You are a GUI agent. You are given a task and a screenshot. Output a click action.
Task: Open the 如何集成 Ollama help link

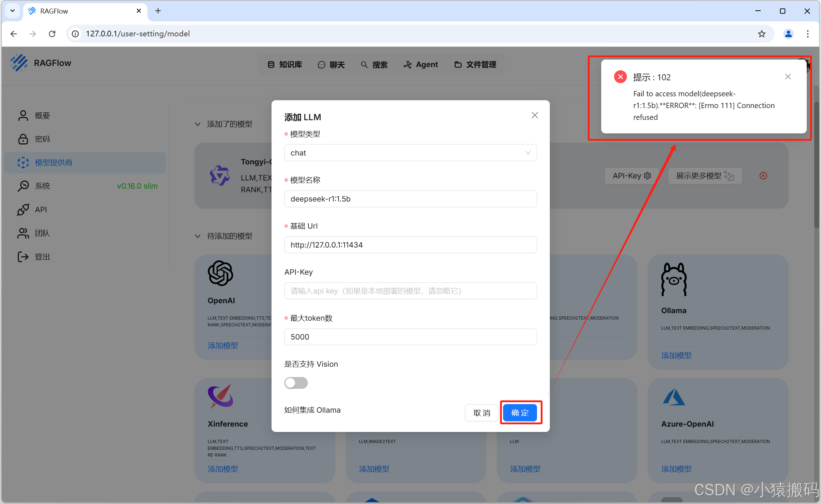click(x=312, y=410)
